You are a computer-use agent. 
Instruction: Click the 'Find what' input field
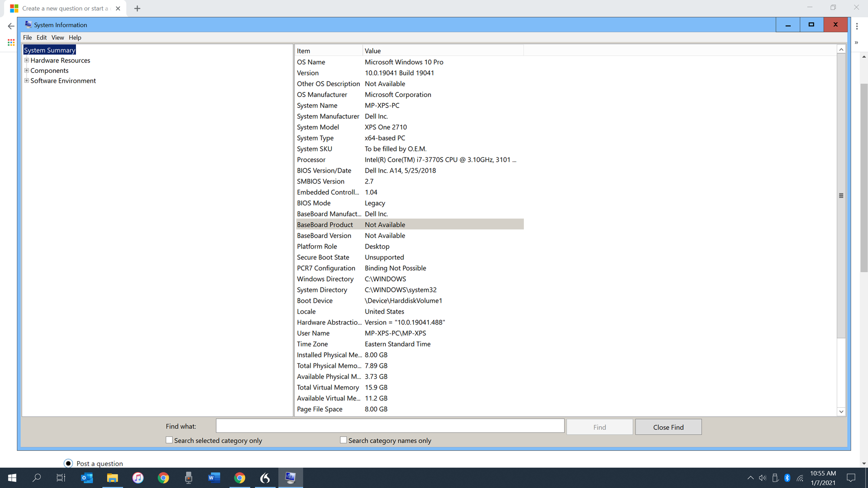(x=390, y=426)
